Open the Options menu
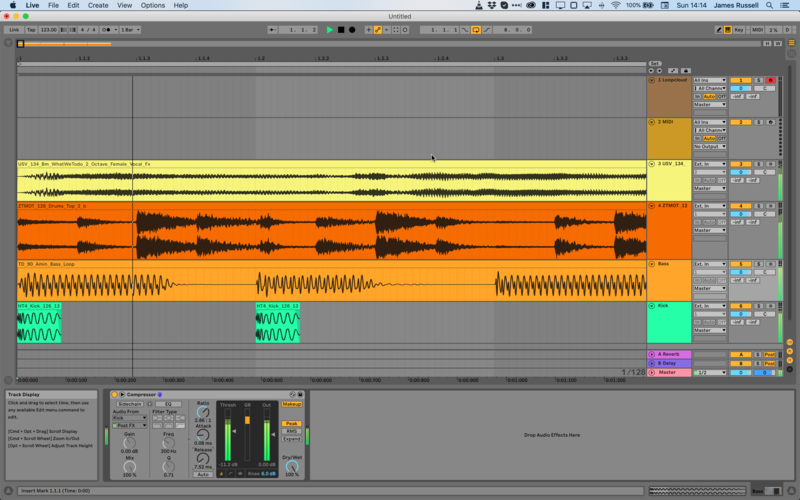Image resolution: width=800 pixels, height=500 pixels. (x=152, y=5)
